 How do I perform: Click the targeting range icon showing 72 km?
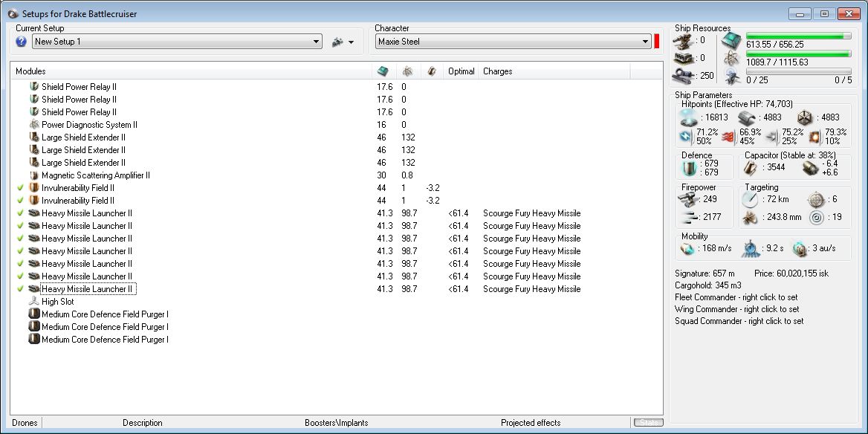coord(750,199)
